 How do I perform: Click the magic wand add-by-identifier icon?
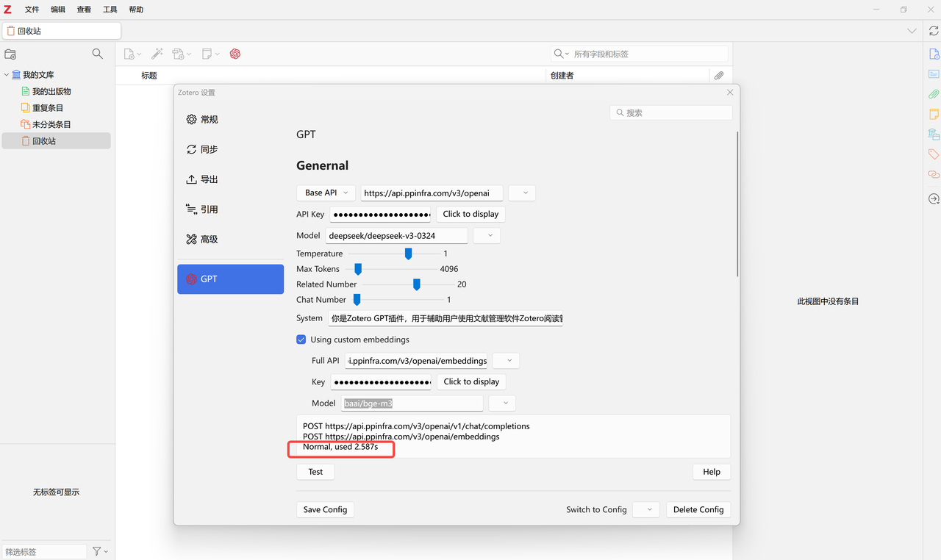(157, 54)
